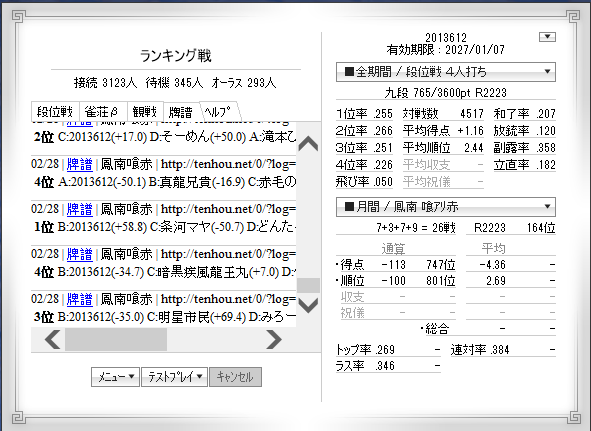591x431 pixels.
Task: Click the 飛び率 .050 stat
Action: click(364, 182)
